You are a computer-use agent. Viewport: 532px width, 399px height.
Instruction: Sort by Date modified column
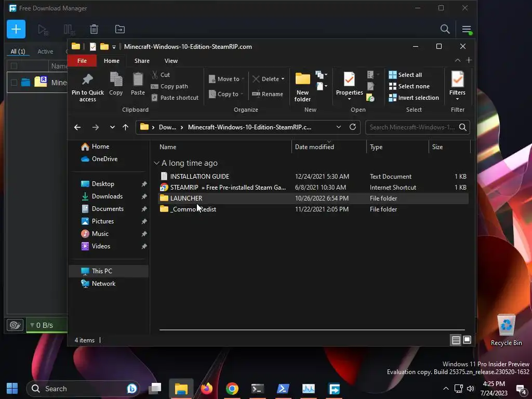[x=328, y=147]
